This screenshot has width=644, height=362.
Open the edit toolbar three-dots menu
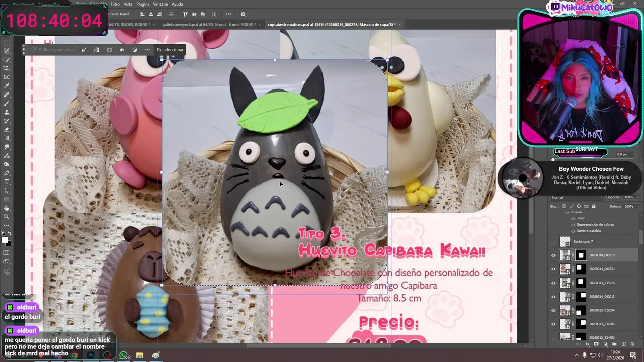point(7,225)
